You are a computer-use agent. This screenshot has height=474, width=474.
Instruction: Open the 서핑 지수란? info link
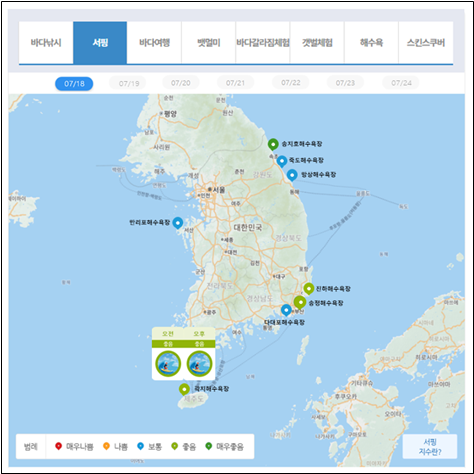point(430,447)
